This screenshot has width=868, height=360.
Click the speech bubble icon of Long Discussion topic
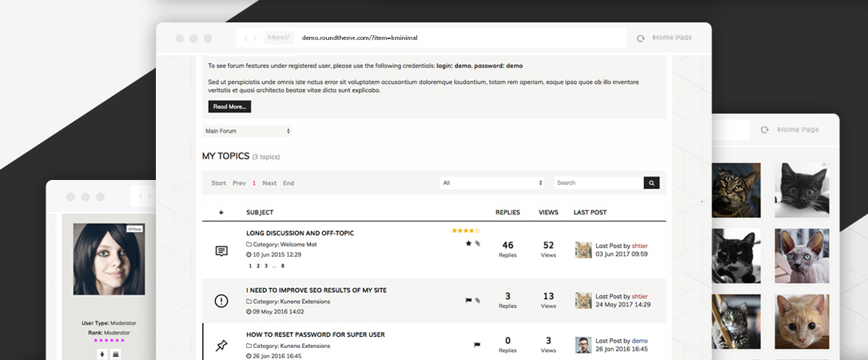pyautogui.click(x=221, y=251)
